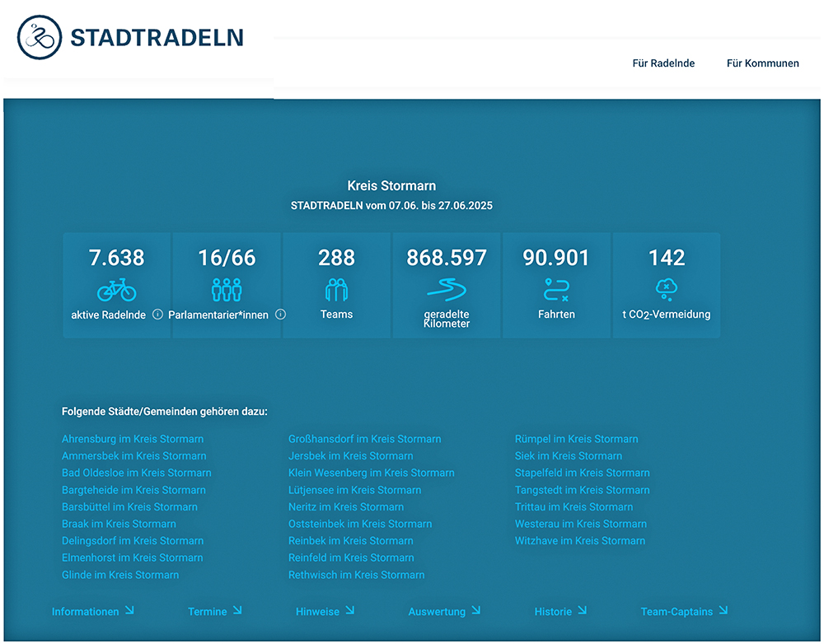Screen dimensions: 824x644
Task: Open Rethwisch im Kreis Stormarn
Action: [356, 575]
